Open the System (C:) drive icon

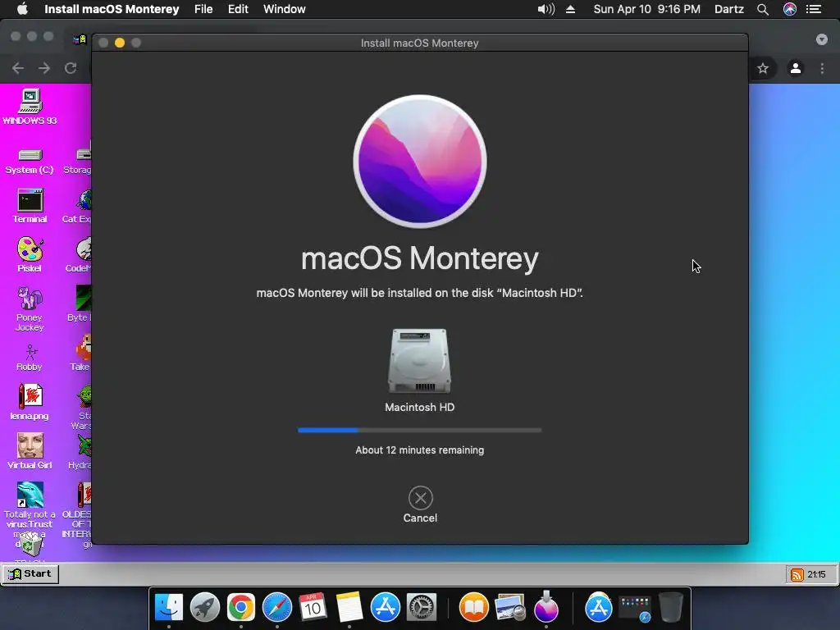click(30, 161)
